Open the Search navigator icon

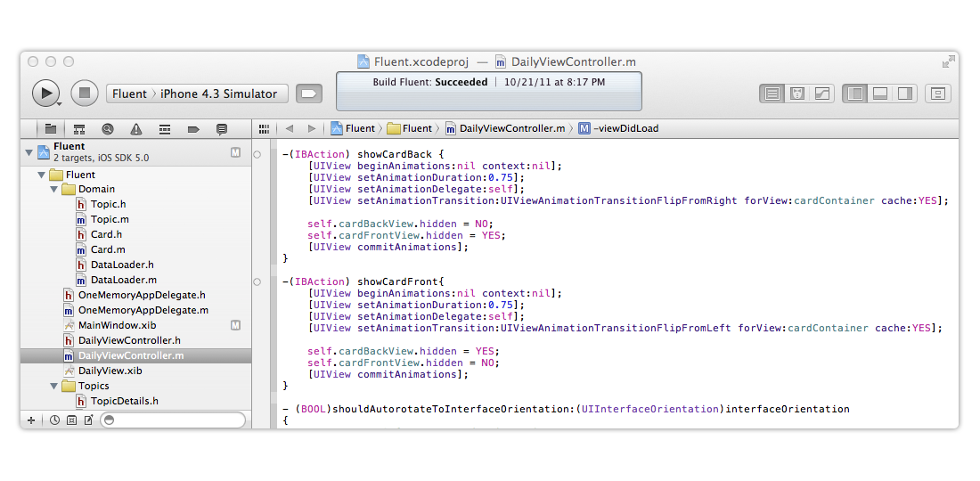pos(108,129)
